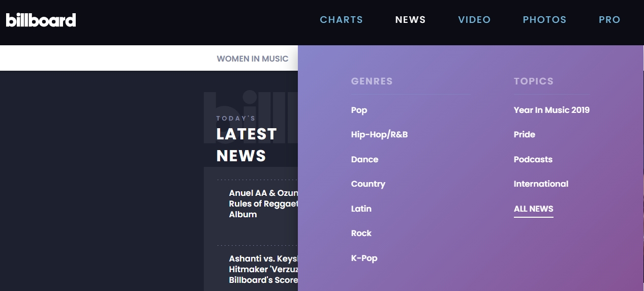Open the International topic
This screenshot has width=644, height=291.
[x=541, y=184]
